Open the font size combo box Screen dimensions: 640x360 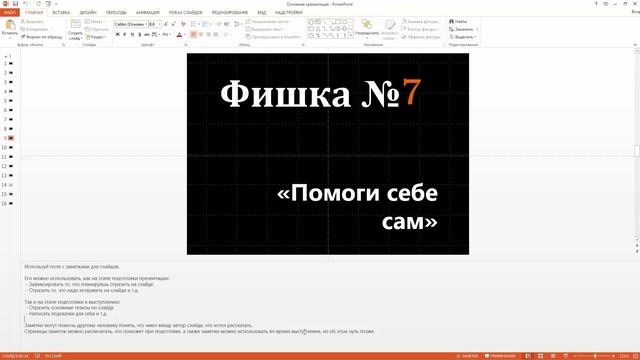pos(155,24)
